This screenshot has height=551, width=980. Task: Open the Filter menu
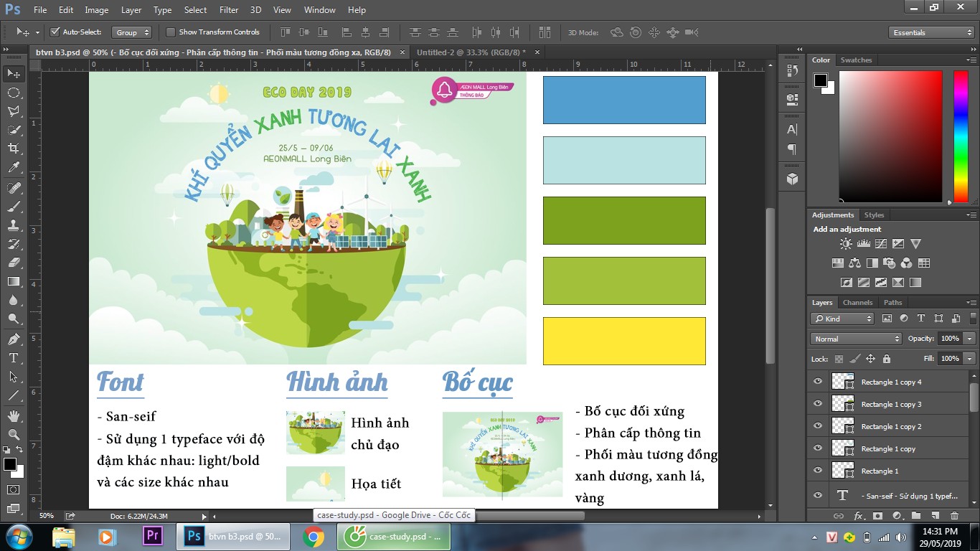click(x=229, y=10)
